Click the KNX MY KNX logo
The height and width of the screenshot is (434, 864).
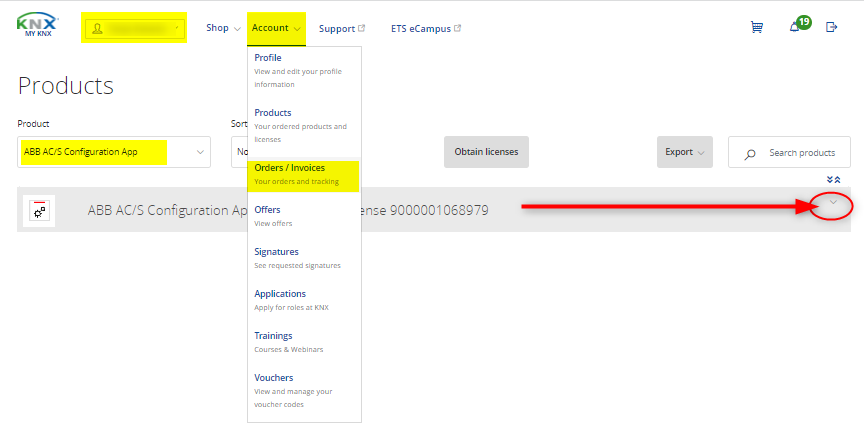coord(37,26)
